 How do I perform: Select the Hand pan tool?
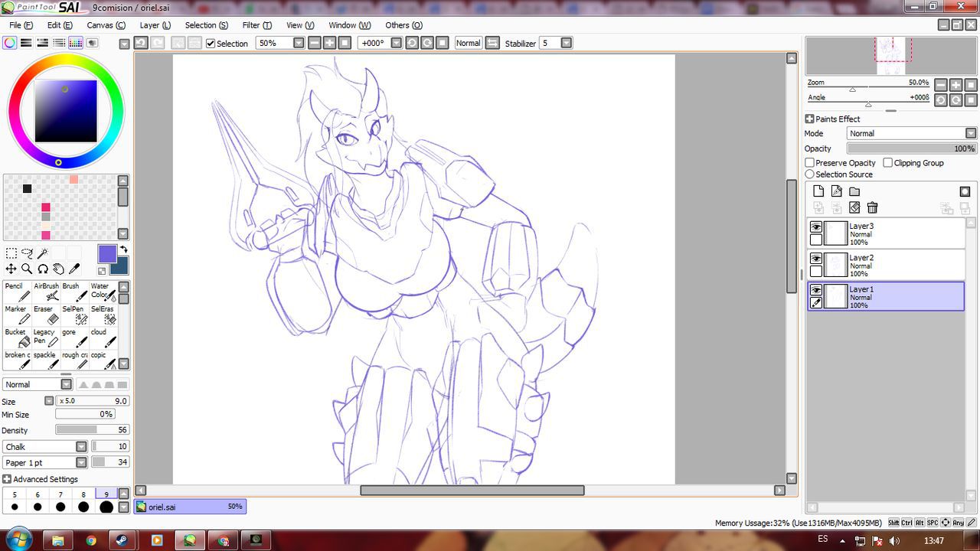pos(58,269)
